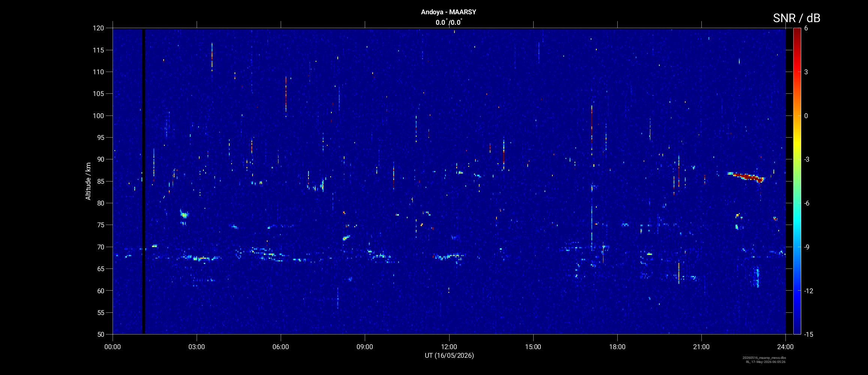Click the 85 altitude tick label
868x375 pixels.
(x=100, y=181)
